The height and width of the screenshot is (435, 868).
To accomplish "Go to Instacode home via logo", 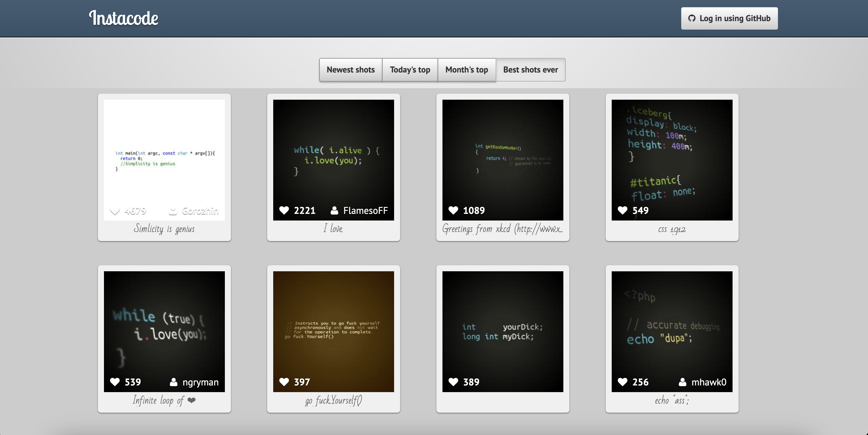I will point(123,18).
